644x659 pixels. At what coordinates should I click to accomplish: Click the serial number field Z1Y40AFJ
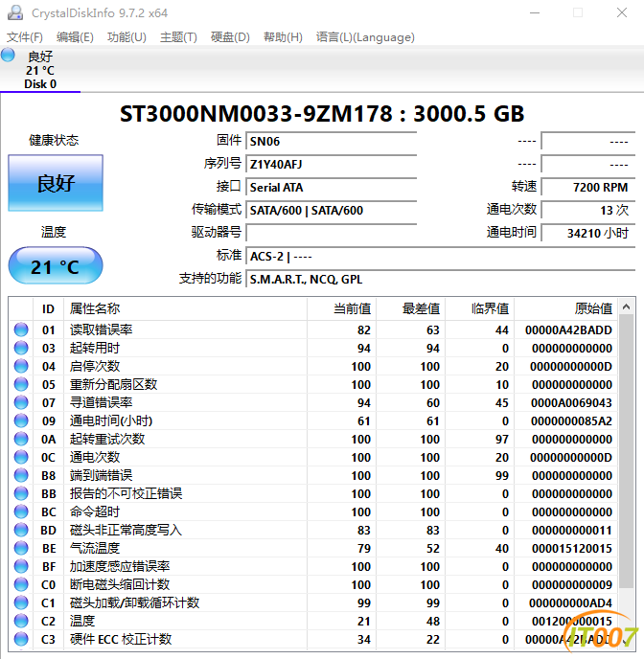331,164
